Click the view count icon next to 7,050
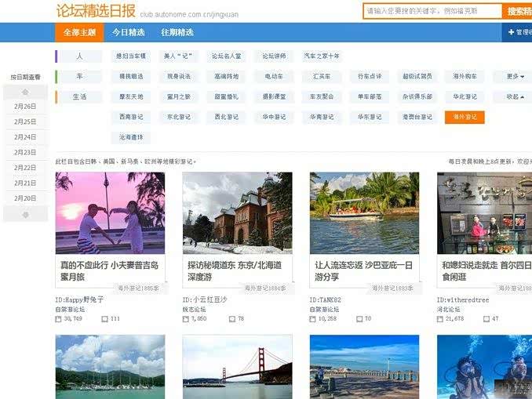532x399 pixels. pos(185,319)
